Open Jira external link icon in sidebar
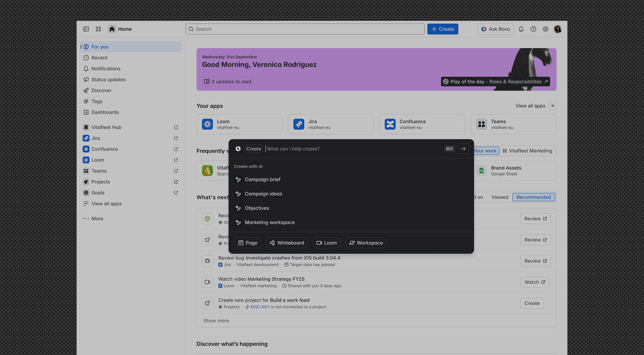The width and height of the screenshot is (644, 355). pyautogui.click(x=176, y=138)
